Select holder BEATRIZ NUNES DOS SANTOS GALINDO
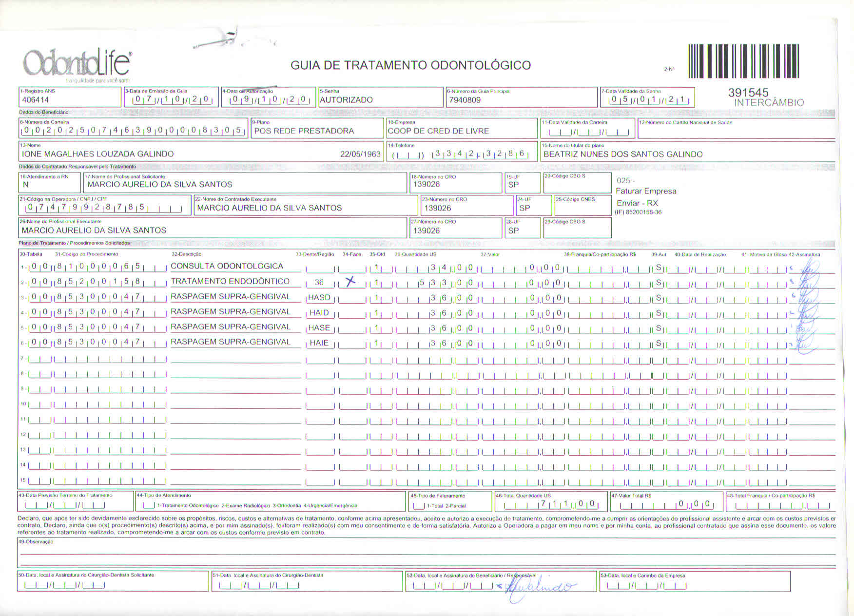This screenshot has width=854, height=616. 623,154
